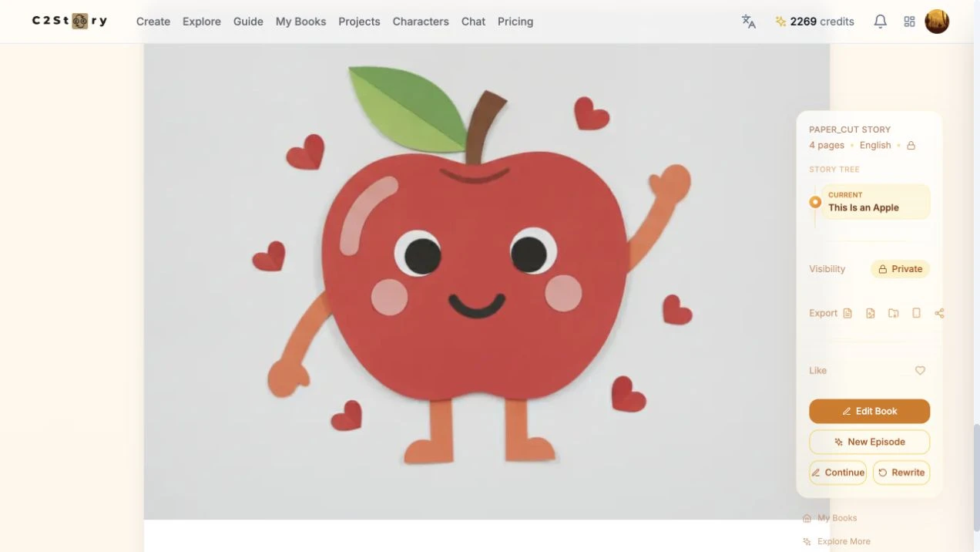This screenshot has width=980, height=552.
Task: Toggle the Private visibility setting
Action: (x=900, y=269)
